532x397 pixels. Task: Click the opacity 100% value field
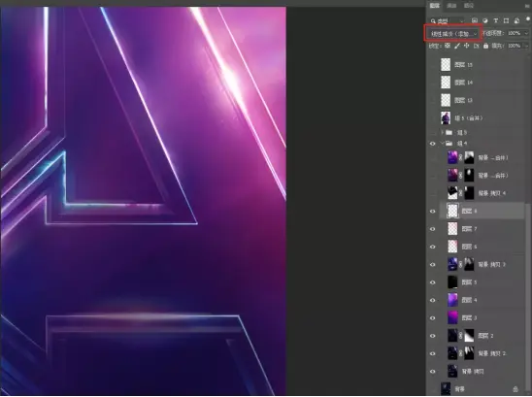pyautogui.click(x=515, y=33)
